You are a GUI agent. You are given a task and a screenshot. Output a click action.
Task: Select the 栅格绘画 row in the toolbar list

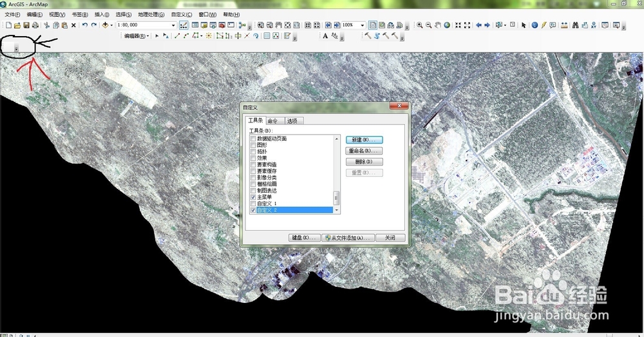pos(291,184)
